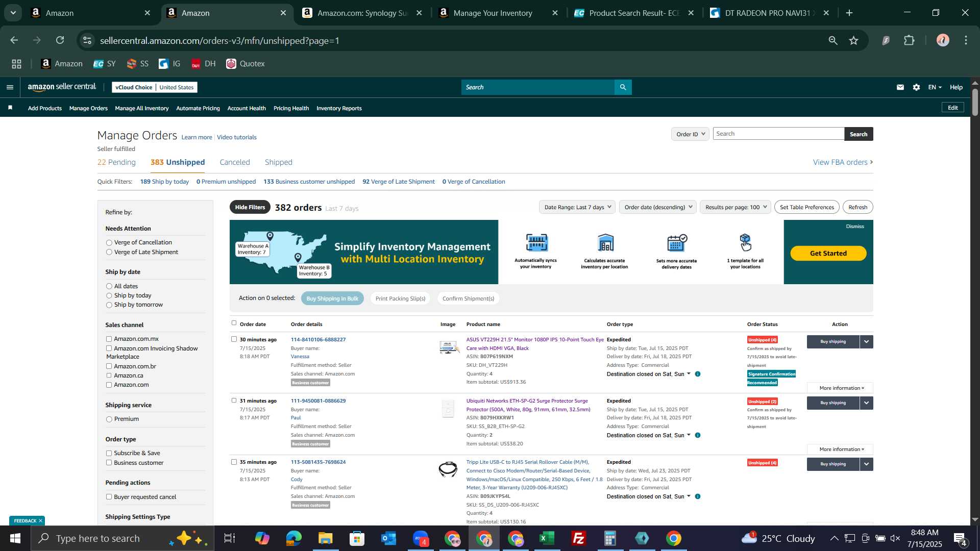Open the Order ID search type dropdown
Viewport: 980px width, 551px height.
(x=690, y=134)
